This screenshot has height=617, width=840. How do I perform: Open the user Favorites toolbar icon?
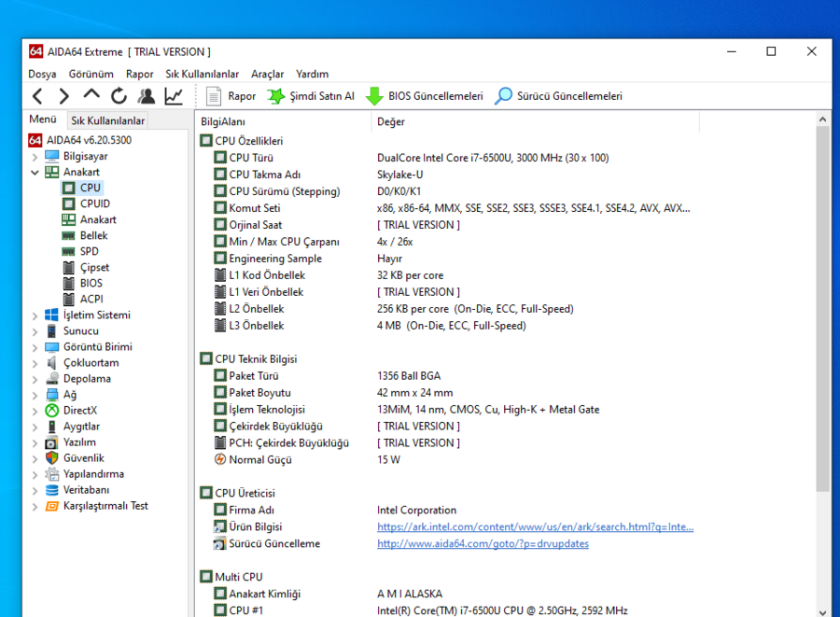(x=147, y=96)
